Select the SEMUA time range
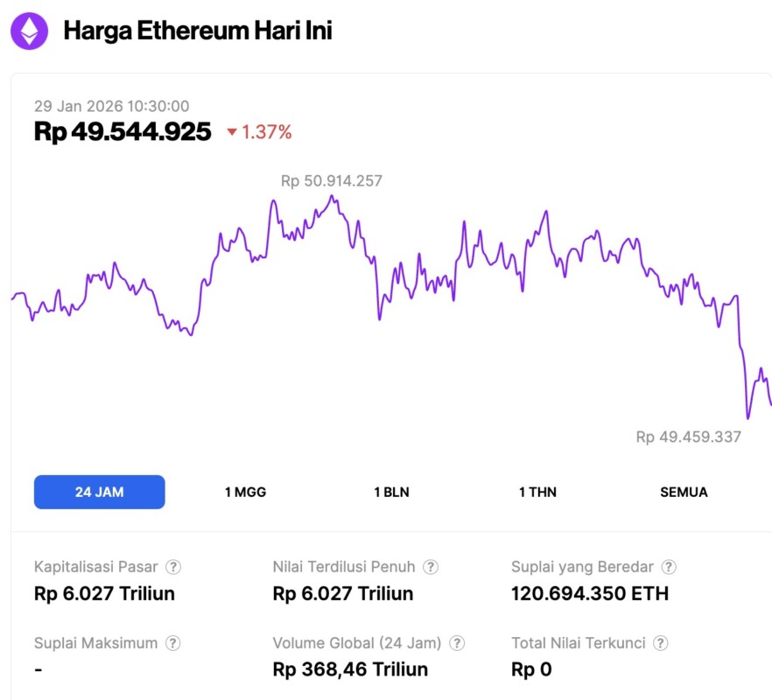 (x=684, y=492)
